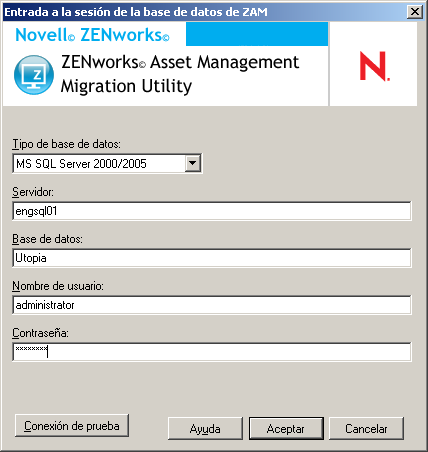Open the MS SQL Server 2000/2005 combo box
The height and width of the screenshot is (452, 428).
[x=107, y=163]
